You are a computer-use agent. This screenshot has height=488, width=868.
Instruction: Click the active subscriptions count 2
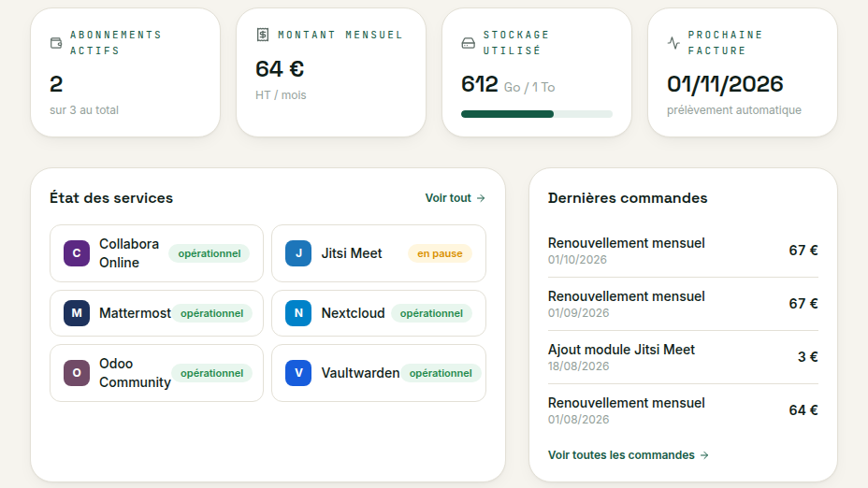coord(56,84)
